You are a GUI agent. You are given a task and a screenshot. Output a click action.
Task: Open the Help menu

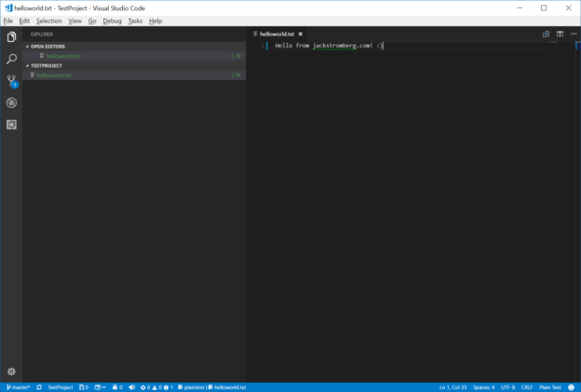pyautogui.click(x=155, y=21)
